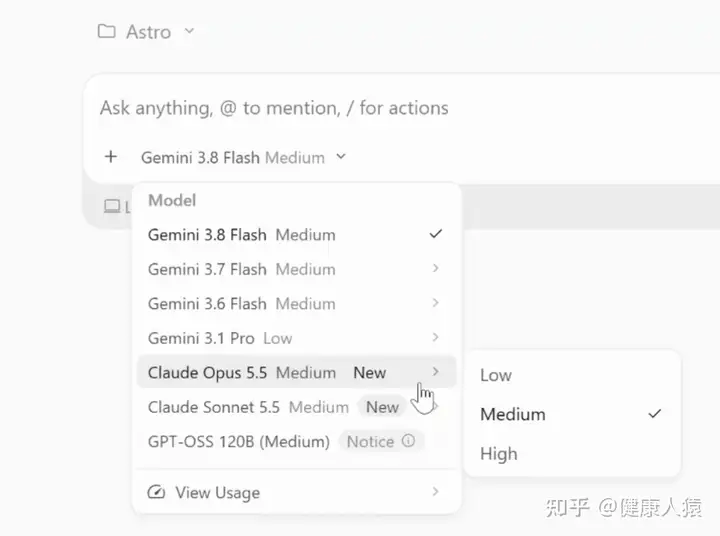Select Gemini 3.8 Flash Medium model

(x=296, y=235)
